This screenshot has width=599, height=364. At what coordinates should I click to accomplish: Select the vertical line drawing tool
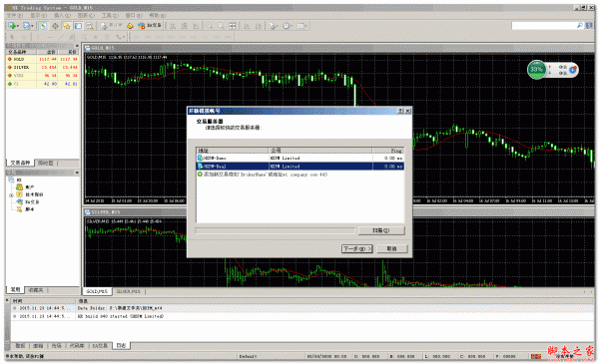pos(38,37)
